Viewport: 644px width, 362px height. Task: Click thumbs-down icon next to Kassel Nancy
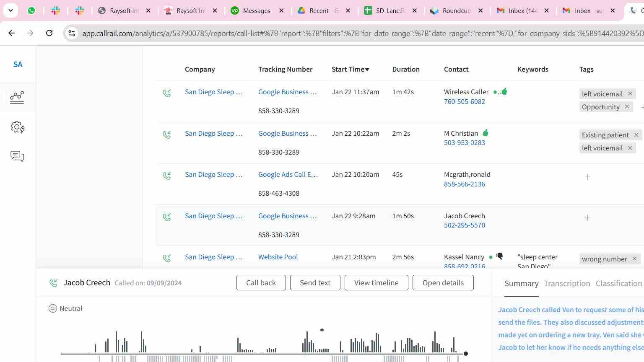[x=499, y=256]
